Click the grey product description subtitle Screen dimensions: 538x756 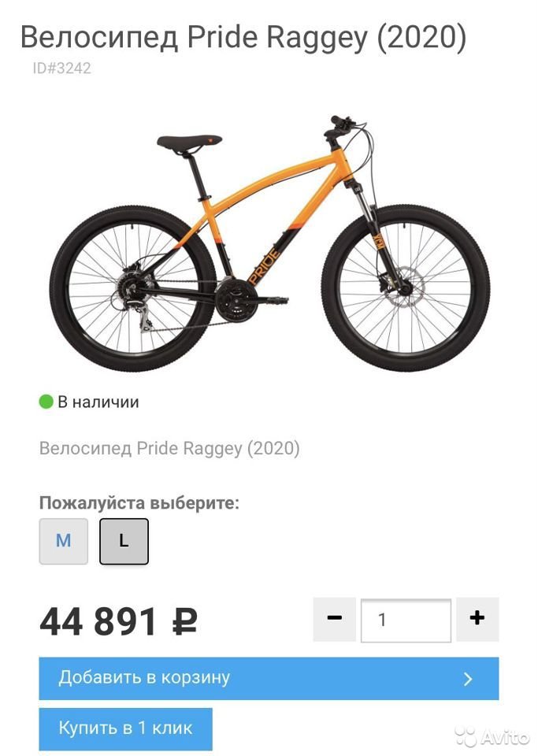[x=169, y=448]
